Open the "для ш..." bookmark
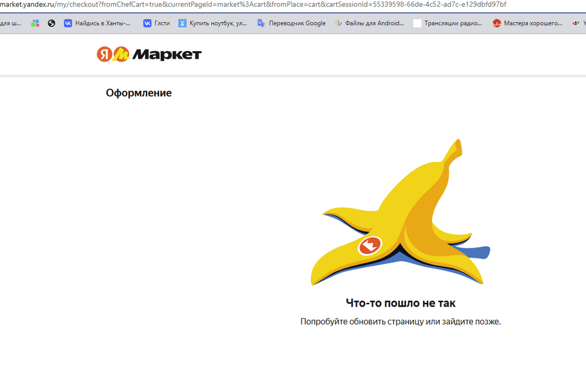 pyautogui.click(x=10, y=23)
